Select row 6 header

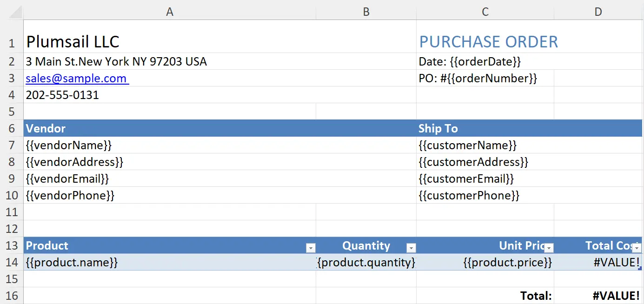tap(12, 128)
